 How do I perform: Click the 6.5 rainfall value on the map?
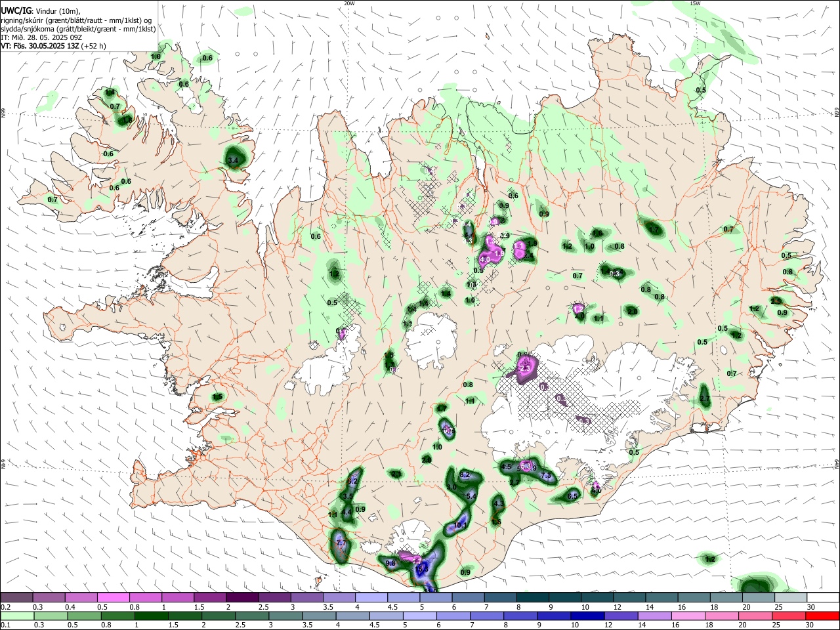point(572,496)
